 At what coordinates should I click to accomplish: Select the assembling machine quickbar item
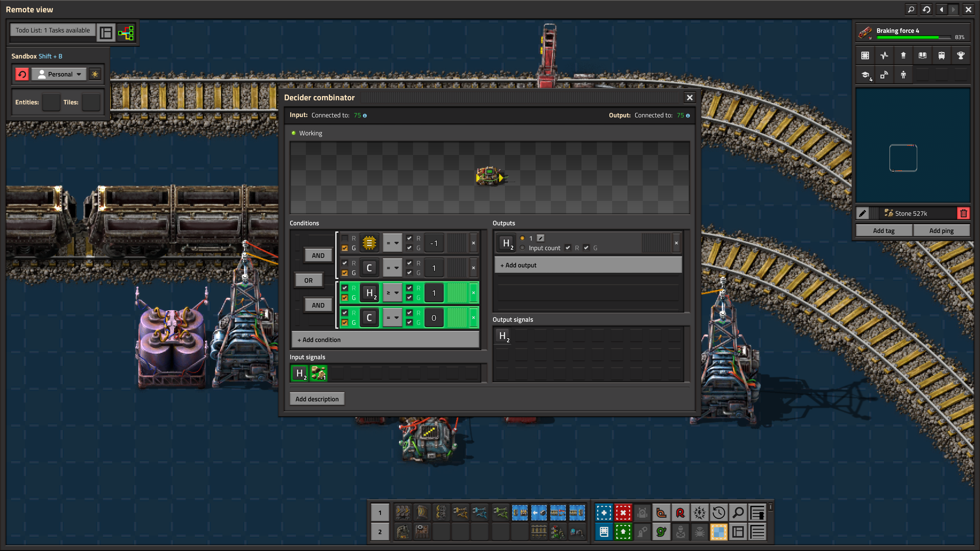coord(422,531)
